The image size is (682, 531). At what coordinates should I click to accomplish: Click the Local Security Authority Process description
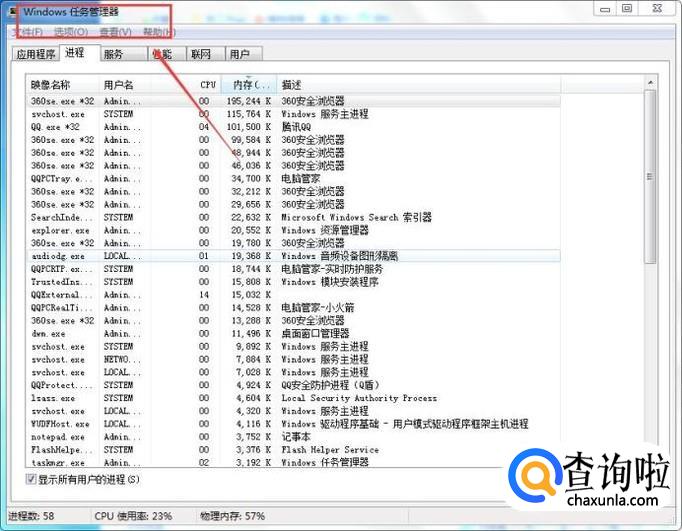point(359,398)
